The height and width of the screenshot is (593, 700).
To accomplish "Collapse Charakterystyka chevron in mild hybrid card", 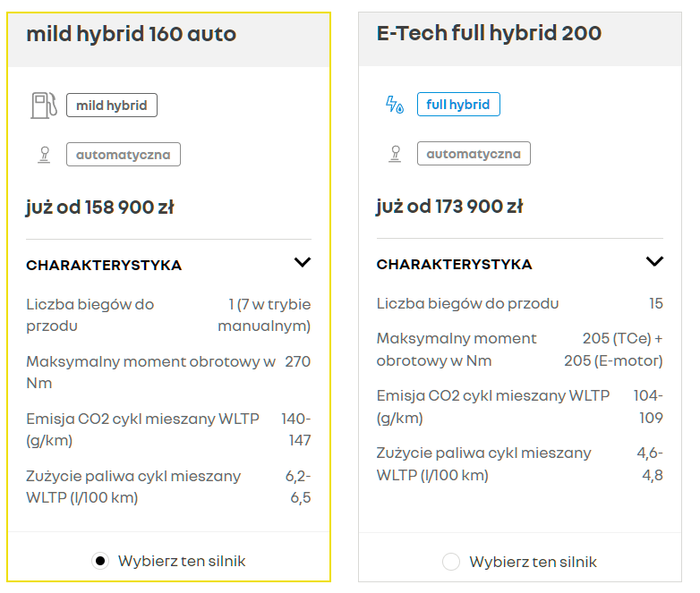I will point(303,262).
